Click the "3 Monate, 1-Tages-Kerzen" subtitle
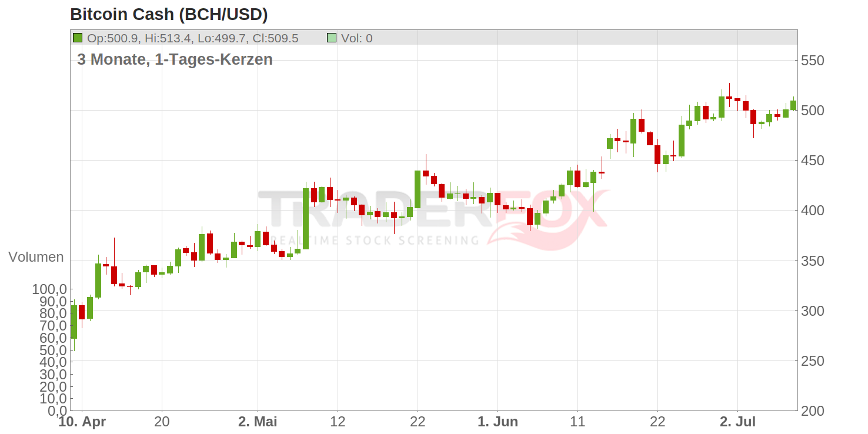Viewport: 868px width, 434px height. [175, 59]
